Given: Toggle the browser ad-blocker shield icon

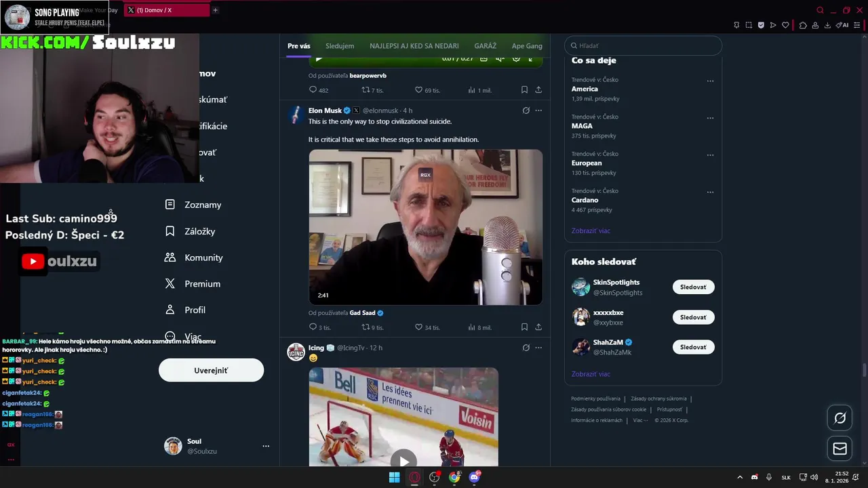Looking at the screenshot, I should pos(761,25).
